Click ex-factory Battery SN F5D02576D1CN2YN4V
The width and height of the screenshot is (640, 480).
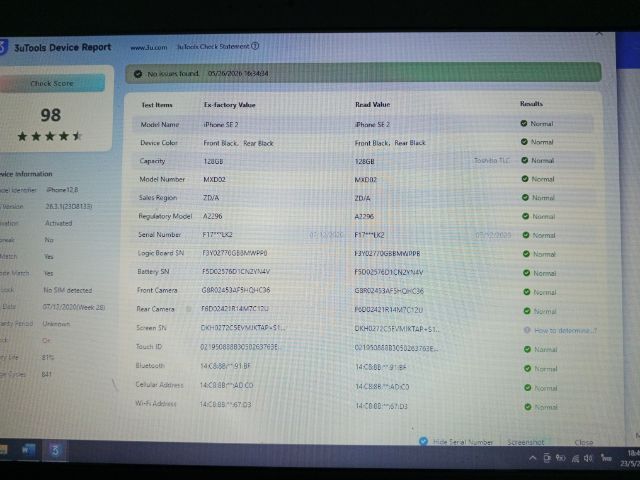[x=236, y=272]
